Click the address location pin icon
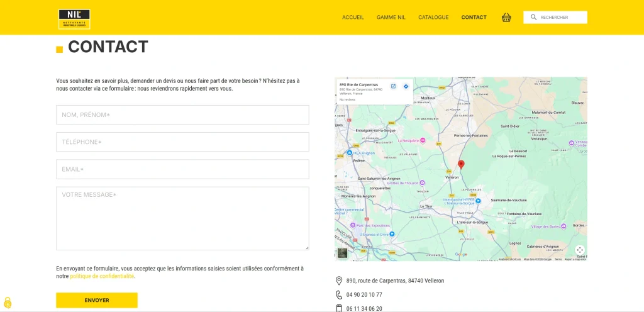The image size is (644, 312). click(x=339, y=281)
